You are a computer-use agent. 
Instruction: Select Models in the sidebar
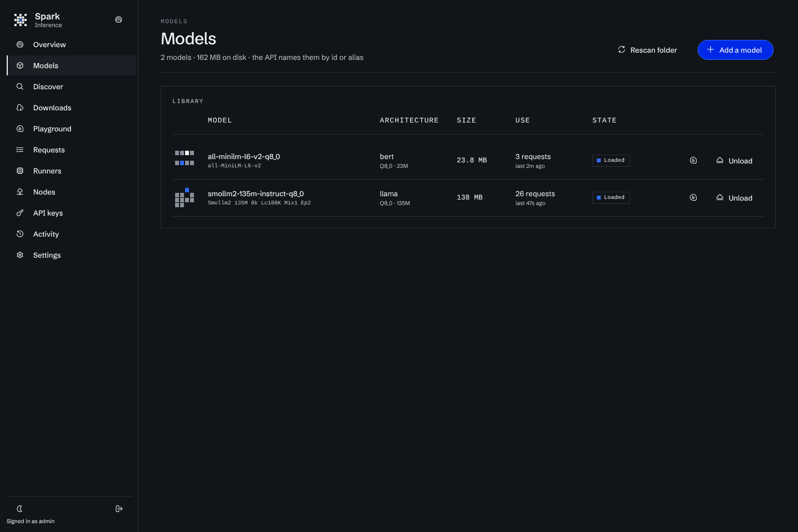pyautogui.click(x=71, y=65)
